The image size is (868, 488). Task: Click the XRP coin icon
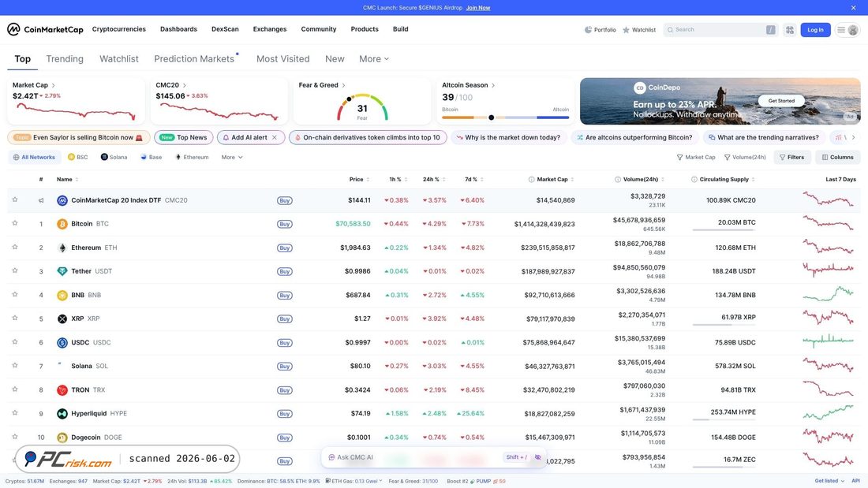click(62, 319)
